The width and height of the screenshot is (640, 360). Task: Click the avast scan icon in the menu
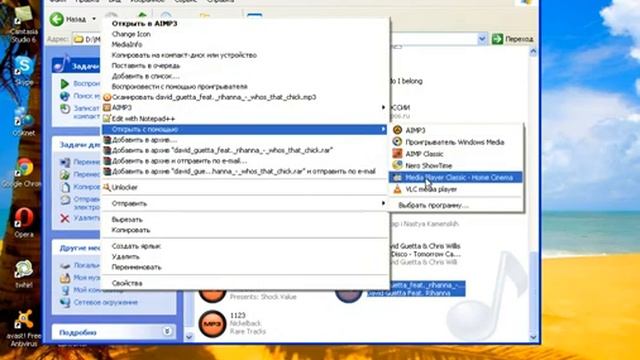point(107,98)
